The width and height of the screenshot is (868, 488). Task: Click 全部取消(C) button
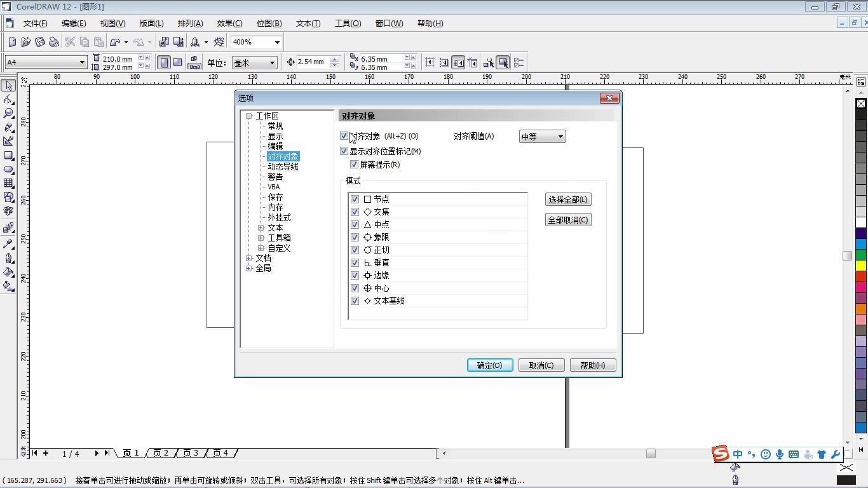(x=568, y=220)
